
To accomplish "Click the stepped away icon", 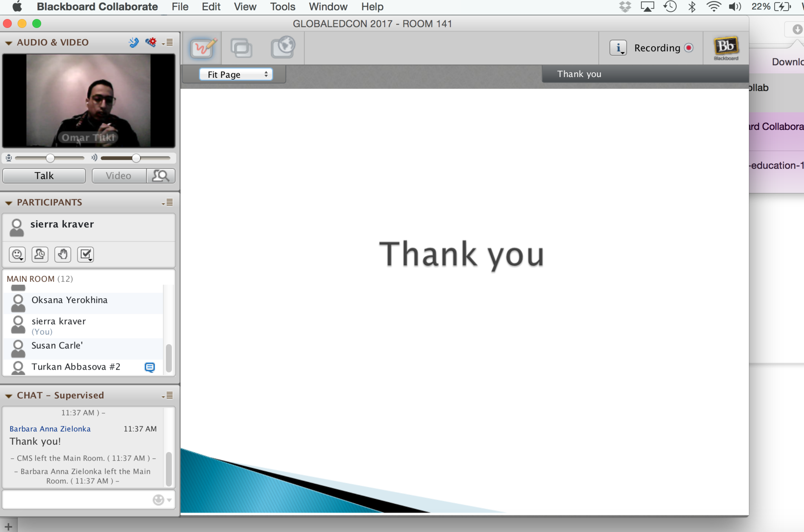I will 40,255.
